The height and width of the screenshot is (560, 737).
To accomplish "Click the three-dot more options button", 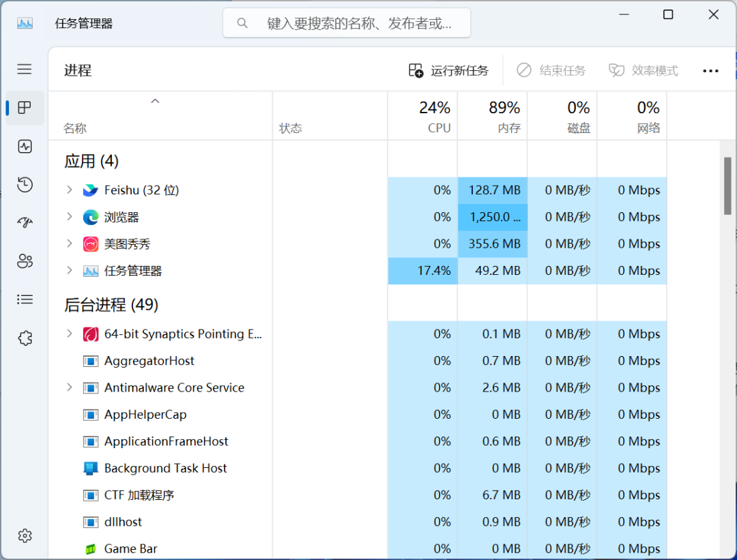I will point(710,70).
